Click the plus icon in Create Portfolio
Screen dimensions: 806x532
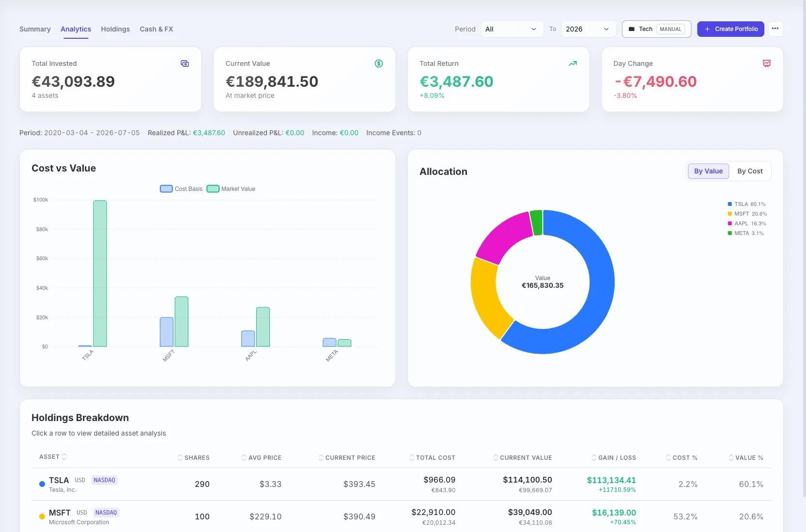pos(707,29)
